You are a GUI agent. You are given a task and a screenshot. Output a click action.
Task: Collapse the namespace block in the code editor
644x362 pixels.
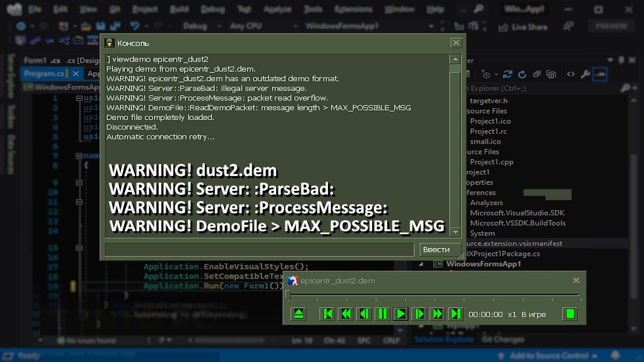click(79, 156)
